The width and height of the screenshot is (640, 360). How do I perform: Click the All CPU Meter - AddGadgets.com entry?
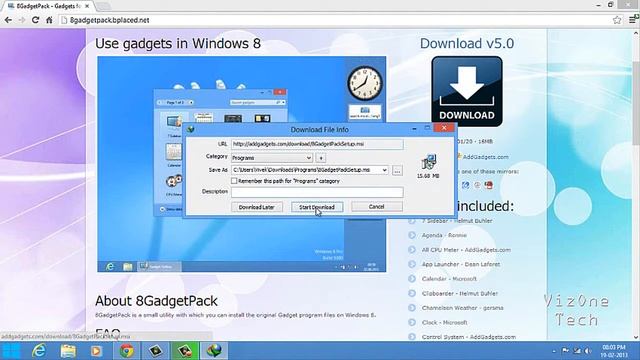pos(466,250)
